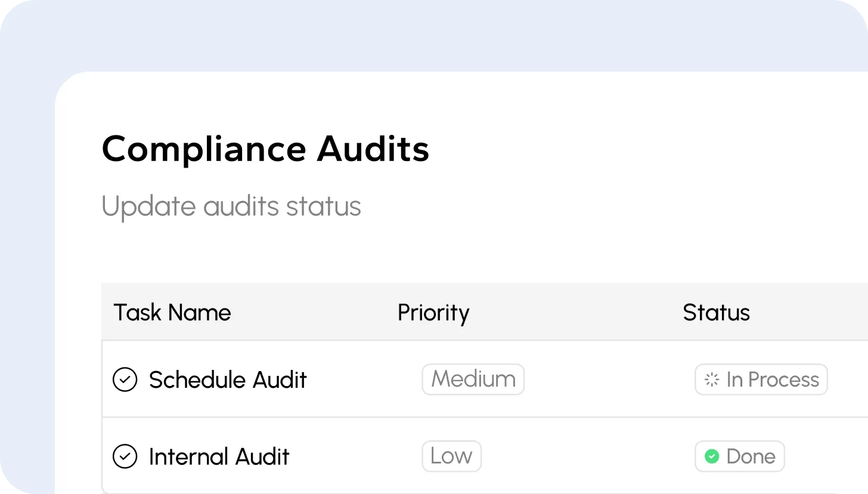Select the Internal Audit task name

pos(219,456)
